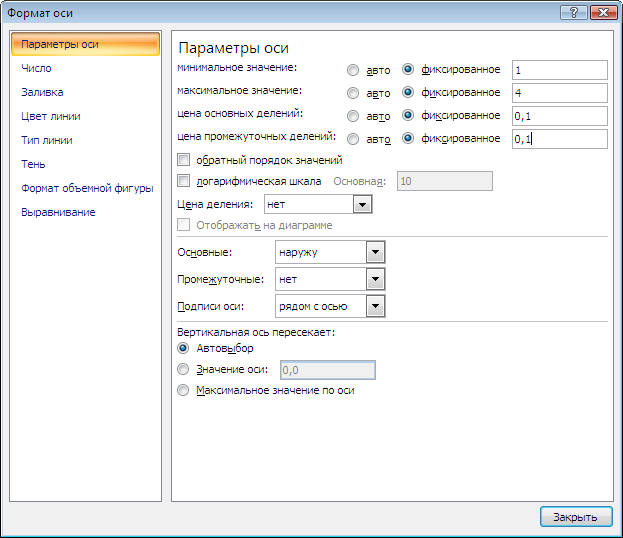Enable логарифмическая шкала checkbox

coord(184,181)
